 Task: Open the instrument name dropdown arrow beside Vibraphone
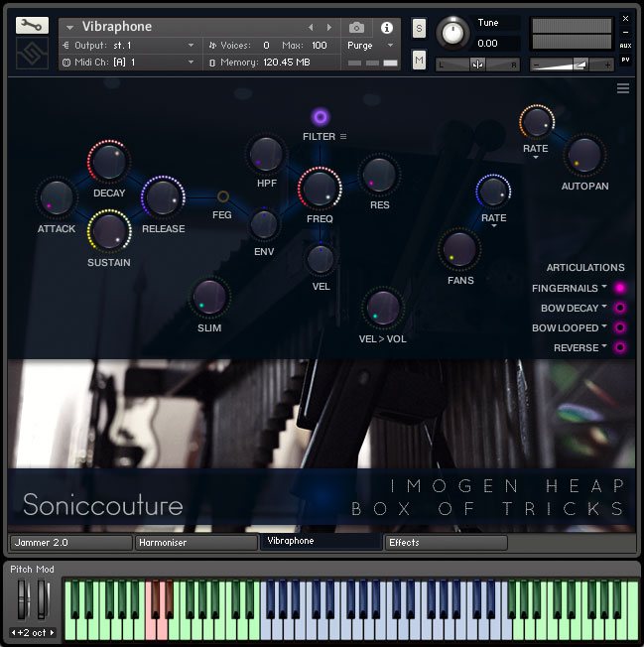(69, 28)
